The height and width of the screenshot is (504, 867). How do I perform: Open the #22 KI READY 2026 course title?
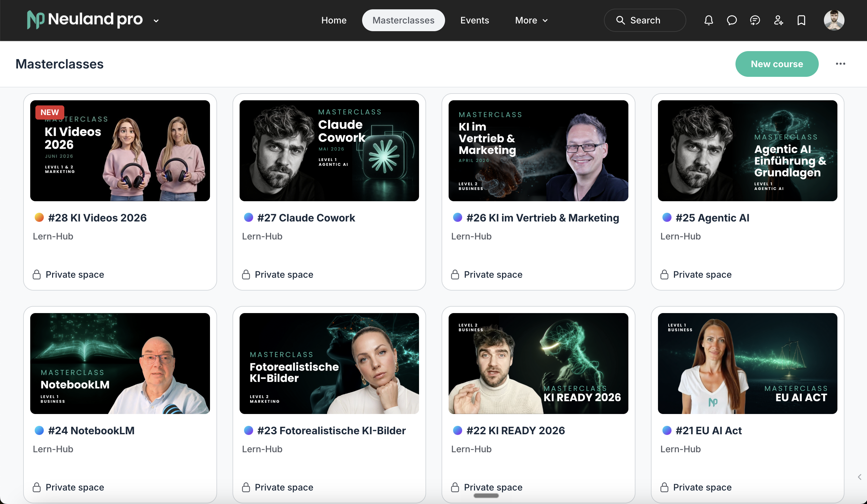(516, 430)
